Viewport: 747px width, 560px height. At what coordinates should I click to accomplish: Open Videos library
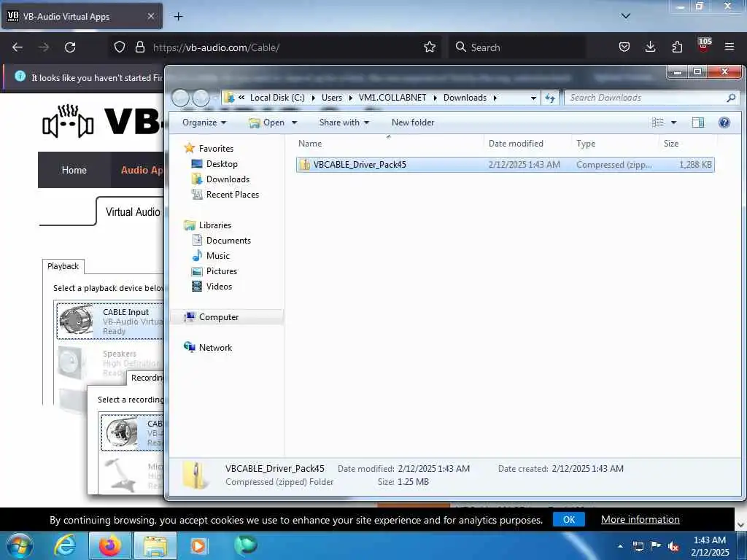click(219, 286)
